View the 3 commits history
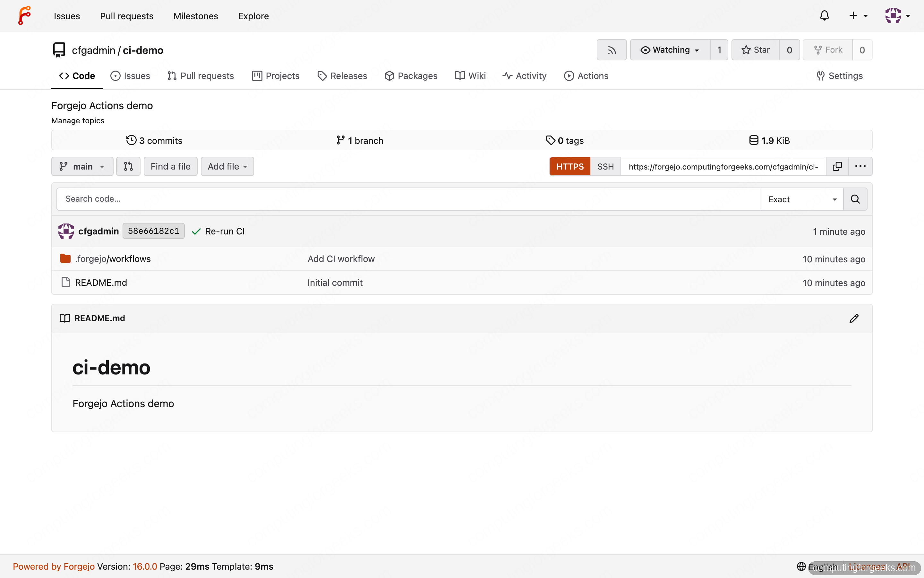The image size is (924, 578). coord(154,141)
